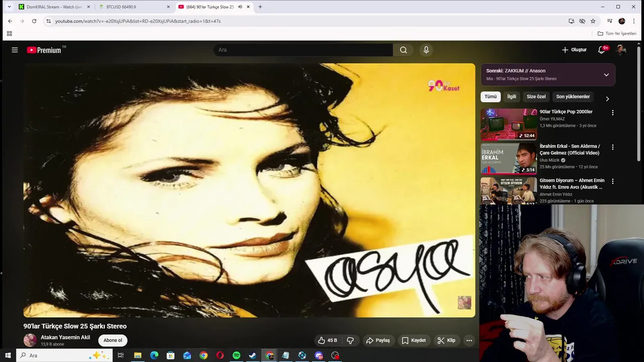Click the install app icon in address bar
644x362 pixels.
click(571, 21)
